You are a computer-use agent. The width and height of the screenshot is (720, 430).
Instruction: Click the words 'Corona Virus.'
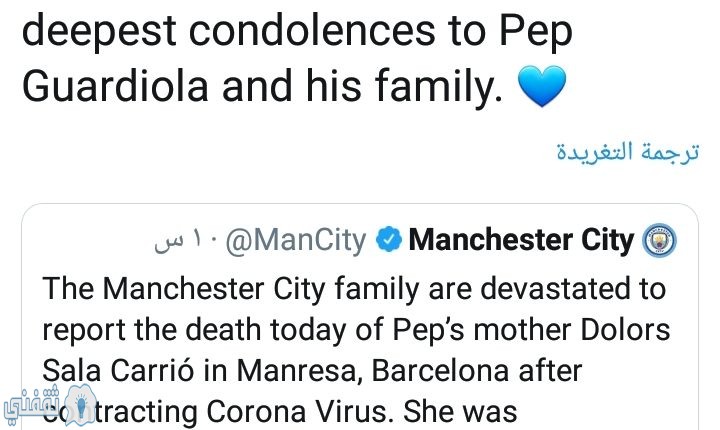pyautogui.click(x=300, y=412)
